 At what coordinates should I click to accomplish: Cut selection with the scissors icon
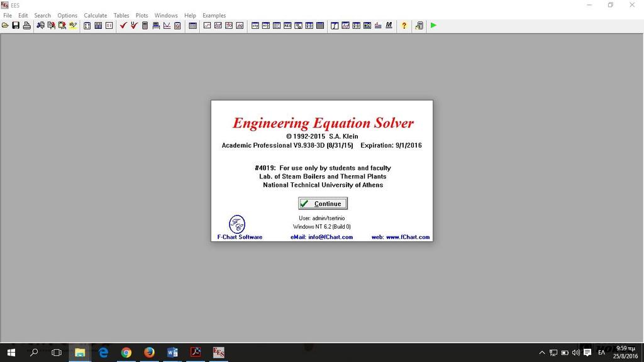(x=40, y=25)
